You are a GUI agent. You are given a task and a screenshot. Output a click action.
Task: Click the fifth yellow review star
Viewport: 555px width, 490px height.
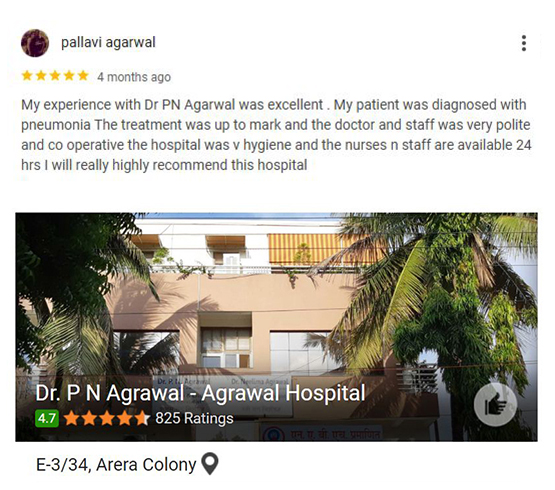[83, 76]
